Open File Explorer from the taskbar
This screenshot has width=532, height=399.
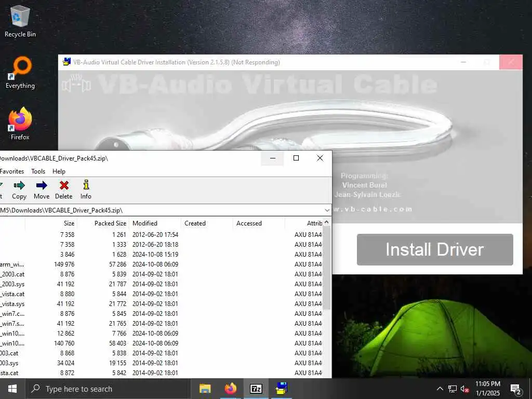coord(205,389)
